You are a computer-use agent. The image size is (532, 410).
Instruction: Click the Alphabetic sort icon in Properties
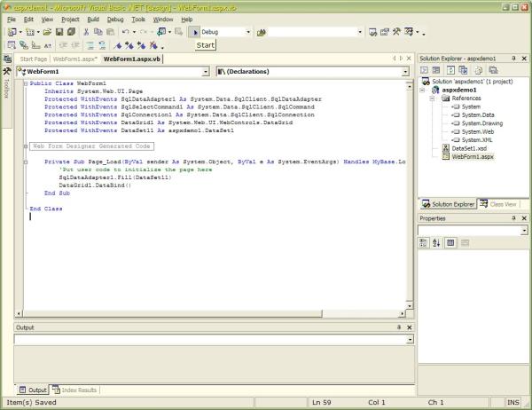[436, 243]
